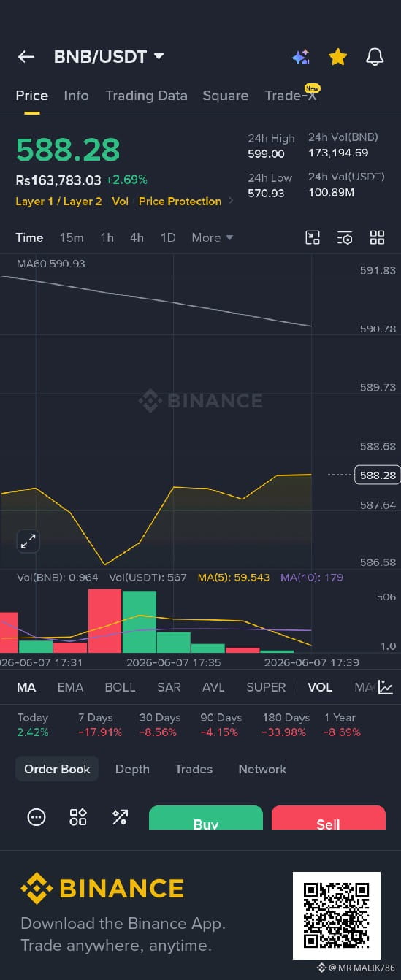The image size is (401, 980).
Task: Select the 1h chart interval
Action: 107,237
